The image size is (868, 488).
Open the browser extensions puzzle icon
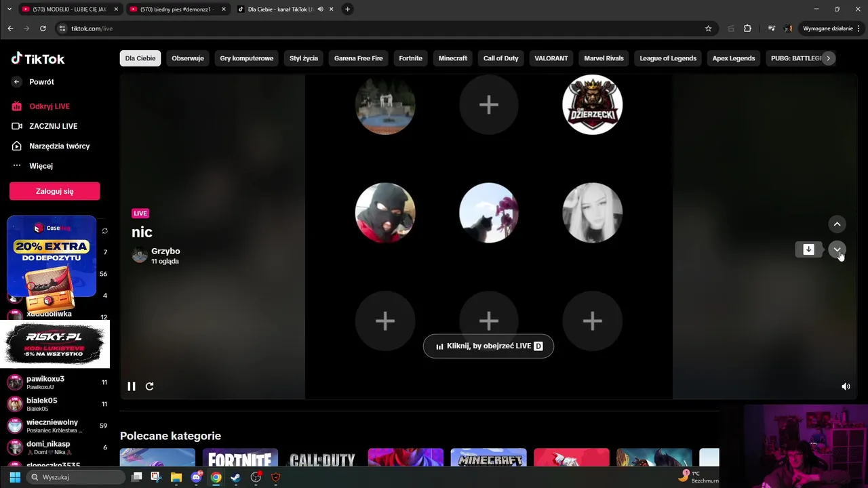pyautogui.click(x=747, y=28)
